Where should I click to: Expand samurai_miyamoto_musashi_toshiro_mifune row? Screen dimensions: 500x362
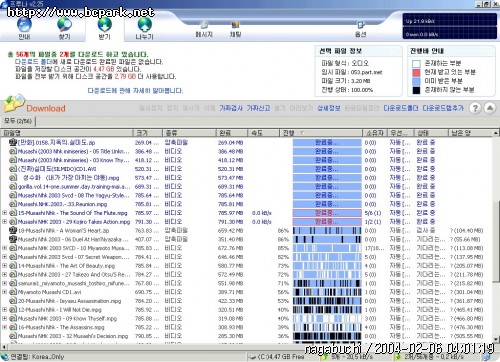[x=5, y=283]
